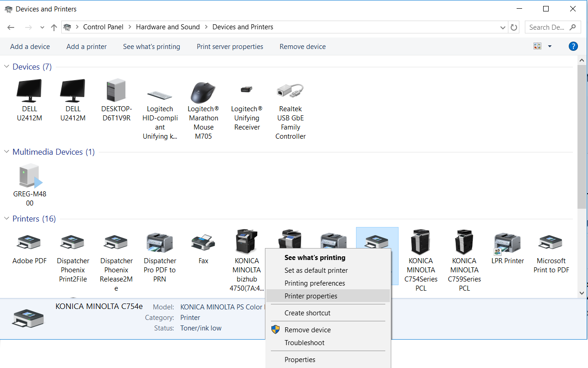Select the GREG-M4800 multimedia device
The width and height of the screenshot is (588, 368).
coord(30,176)
